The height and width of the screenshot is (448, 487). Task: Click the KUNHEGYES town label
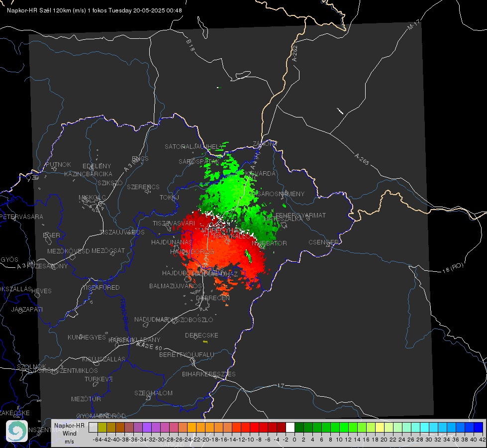click(x=87, y=337)
